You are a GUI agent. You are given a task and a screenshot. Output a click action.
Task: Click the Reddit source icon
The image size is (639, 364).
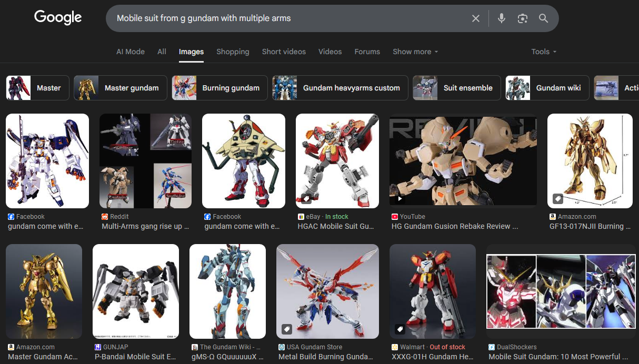[105, 217]
